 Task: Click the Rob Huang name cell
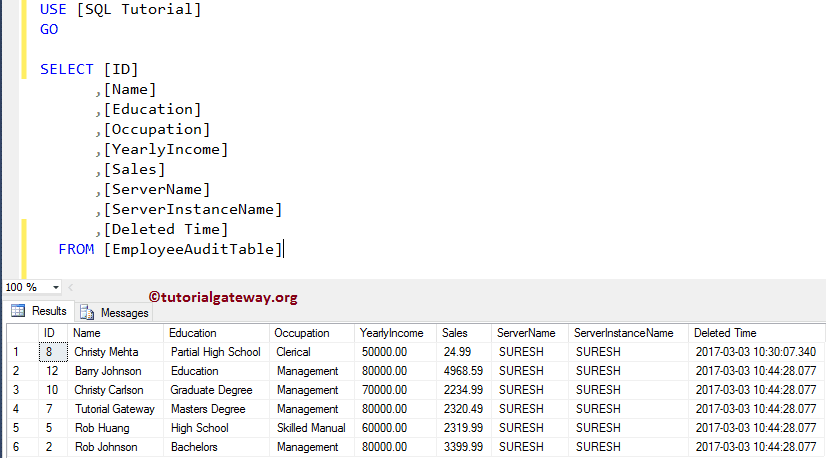(115, 428)
